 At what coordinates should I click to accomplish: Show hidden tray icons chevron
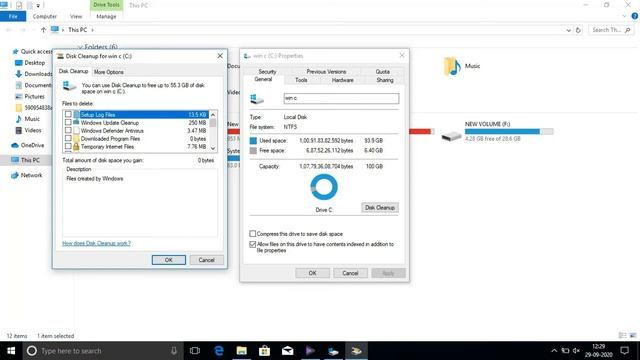[x=554, y=351]
